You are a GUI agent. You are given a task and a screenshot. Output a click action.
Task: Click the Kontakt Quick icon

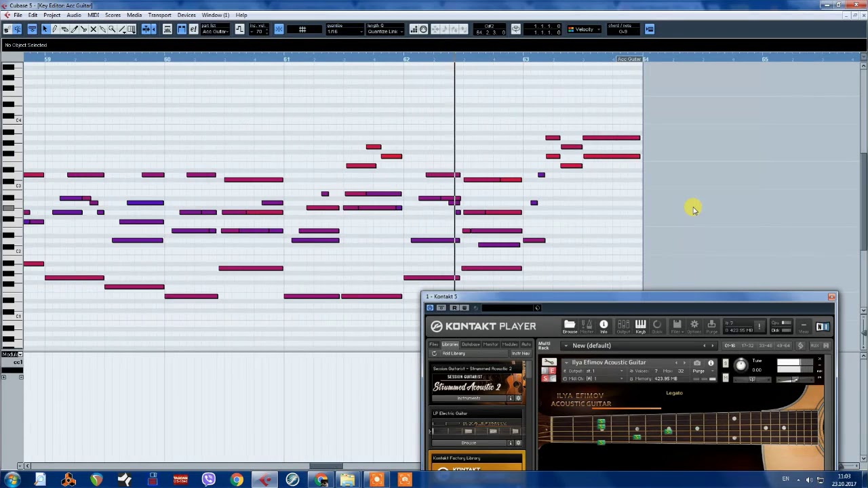(x=657, y=327)
